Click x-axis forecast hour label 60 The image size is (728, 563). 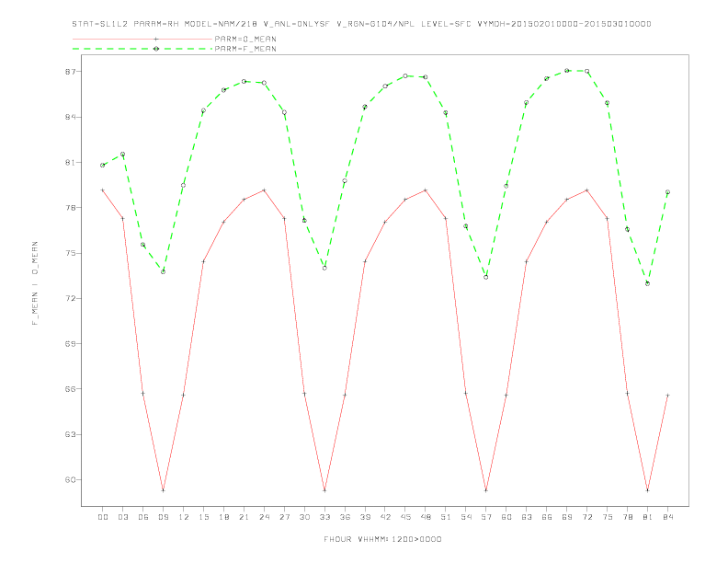[x=506, y=517]
